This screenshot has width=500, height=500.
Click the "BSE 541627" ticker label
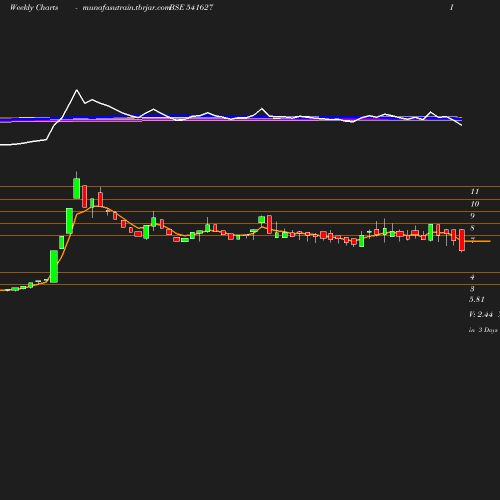(x=191, y=8)
